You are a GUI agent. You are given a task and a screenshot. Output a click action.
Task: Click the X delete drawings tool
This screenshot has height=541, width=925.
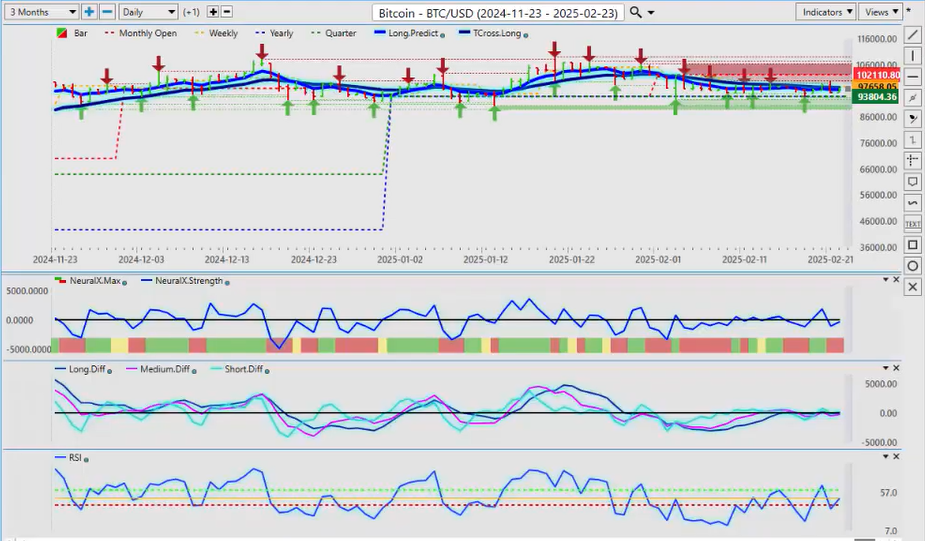[x=913, y=287]
